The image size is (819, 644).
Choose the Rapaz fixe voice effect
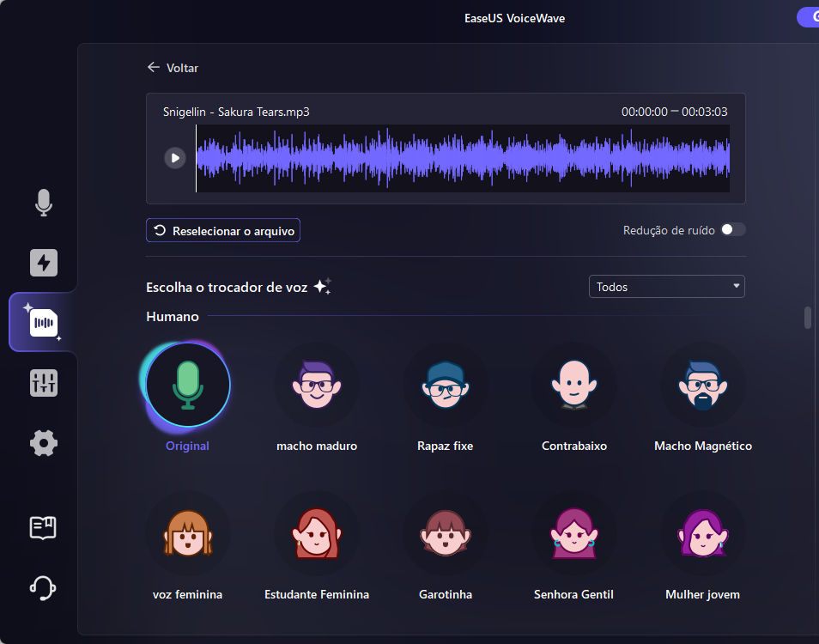445,385
